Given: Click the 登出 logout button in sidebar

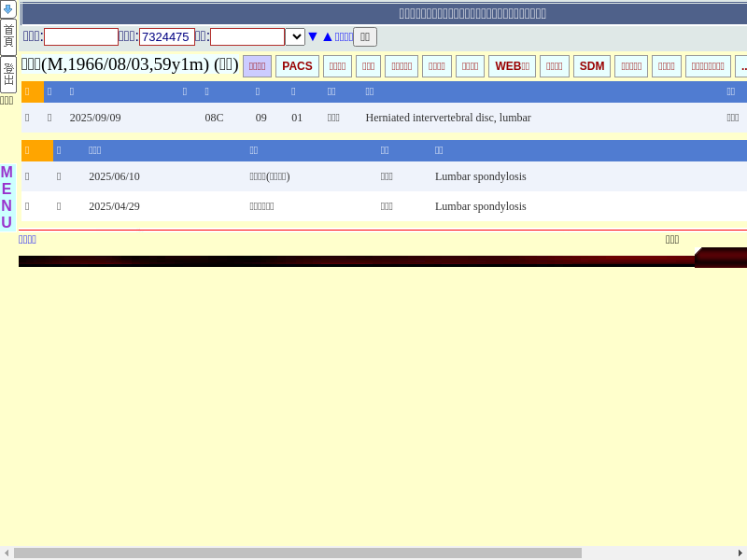Looking at the screenshot, I should [8, 74].
